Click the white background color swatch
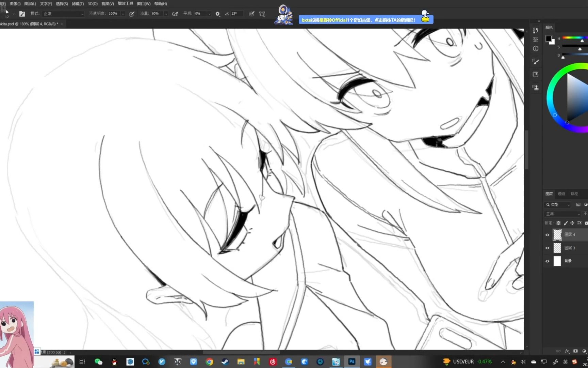The width and height of the screenshot is (588, 368). coord(553,42)
